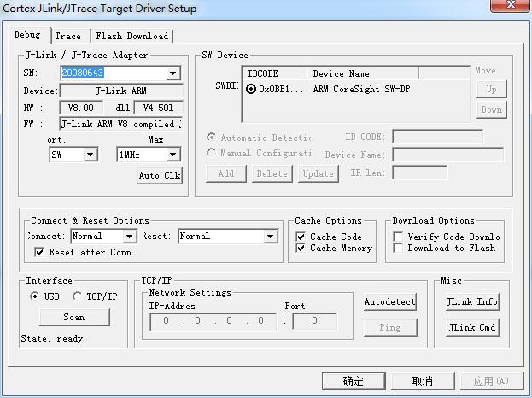Image resolution: width=532 pixels, height=398 pixels.
Task: Cancel with the 取消 button
Action: pyautogui.click(x=423, y=381)
